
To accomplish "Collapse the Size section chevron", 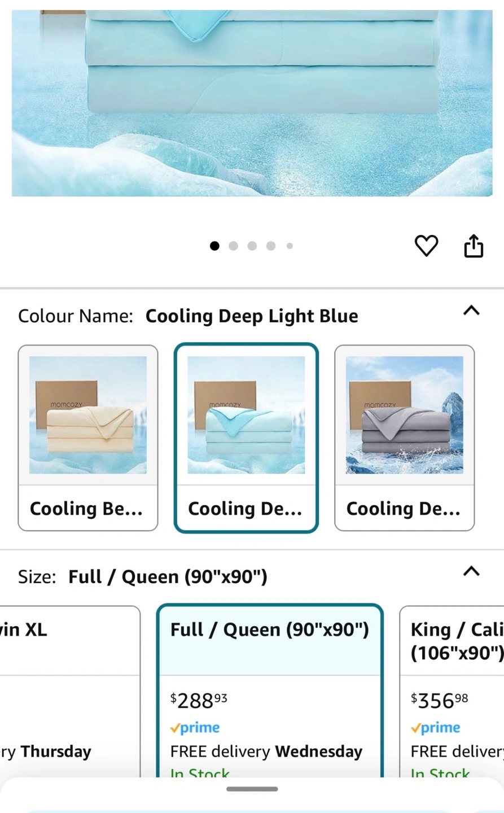I will (471, 571).
